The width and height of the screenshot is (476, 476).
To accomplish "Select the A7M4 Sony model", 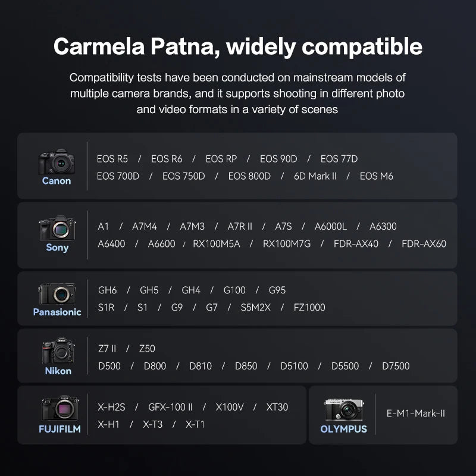I will pos(145,226).
